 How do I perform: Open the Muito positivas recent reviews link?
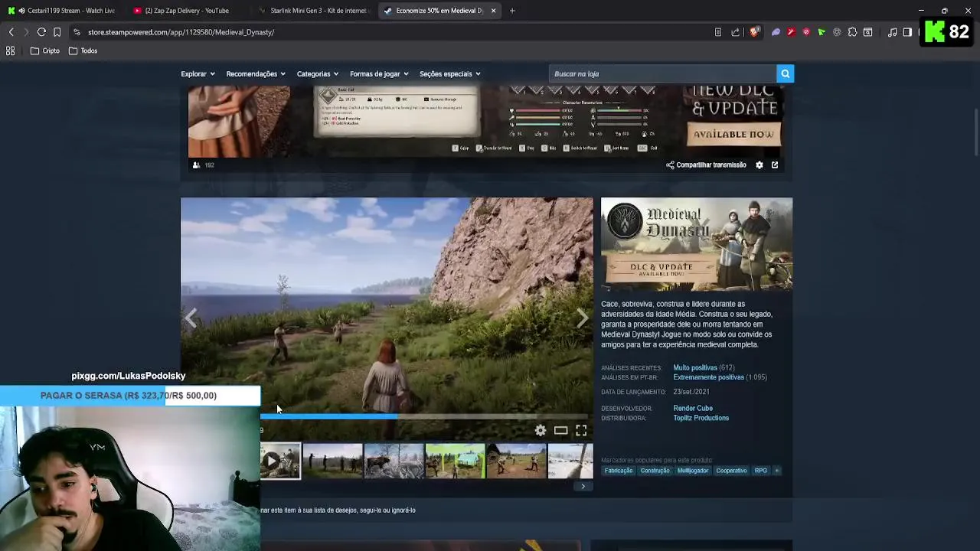[695, 368]
